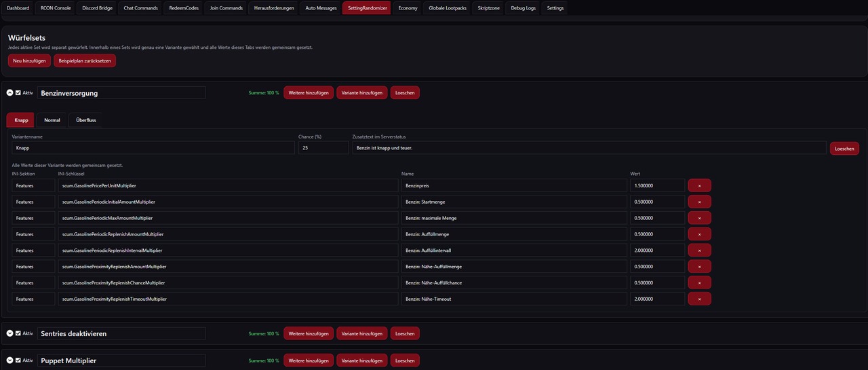Edit the Zusatztext im Serverstatus field
The image size is (868, 370).
tap(589, 148)
